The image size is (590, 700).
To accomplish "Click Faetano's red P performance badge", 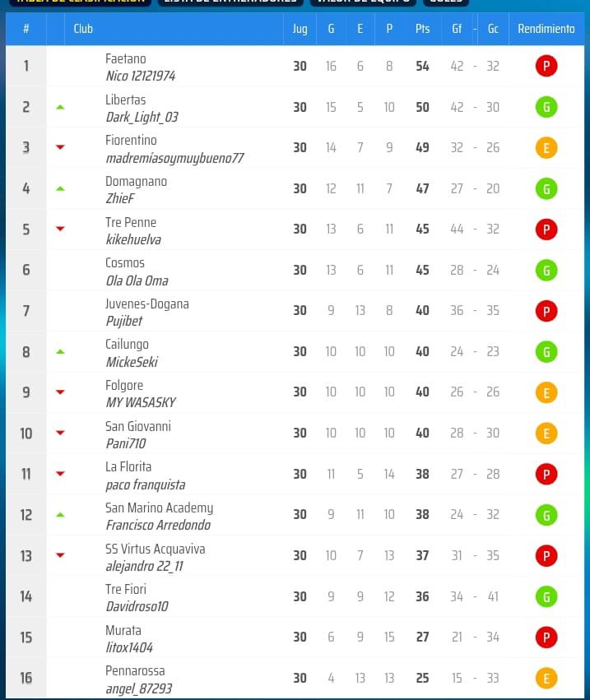I will [546, 66].
